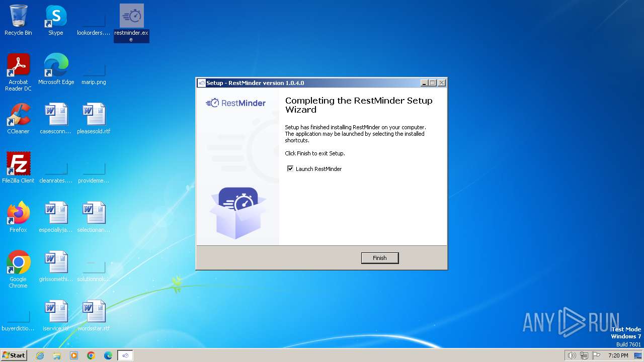The height and width of the screenshot is (362, 644).
Task: Select the Firefox desktop shortcut
Action: (x=18, y=217)
